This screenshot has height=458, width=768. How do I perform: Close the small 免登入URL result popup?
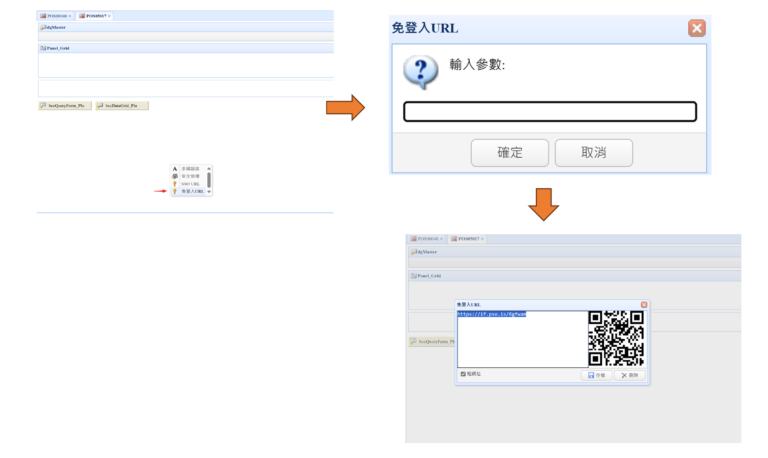[x=644, y=304]
